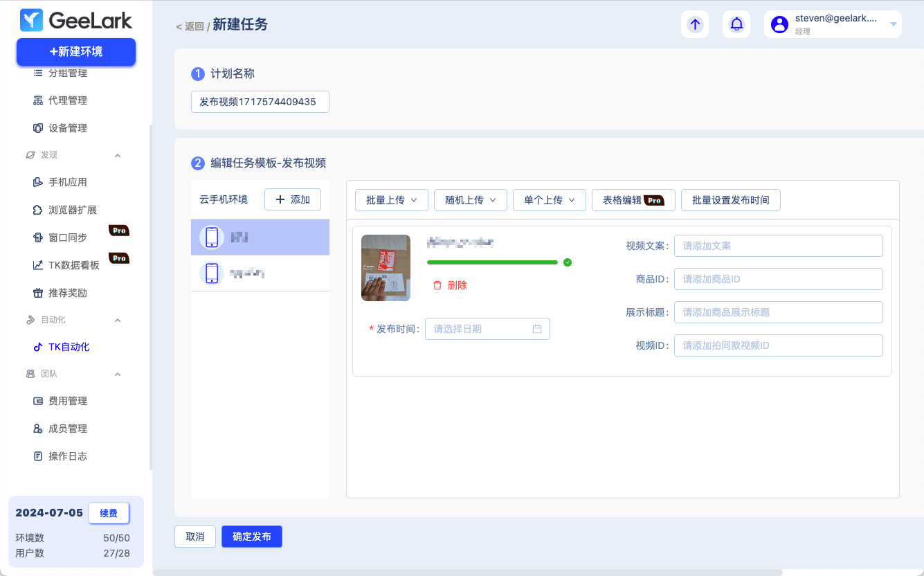Select the first cloud phone icon
This screenshot has height=576, width=924.
212,237
